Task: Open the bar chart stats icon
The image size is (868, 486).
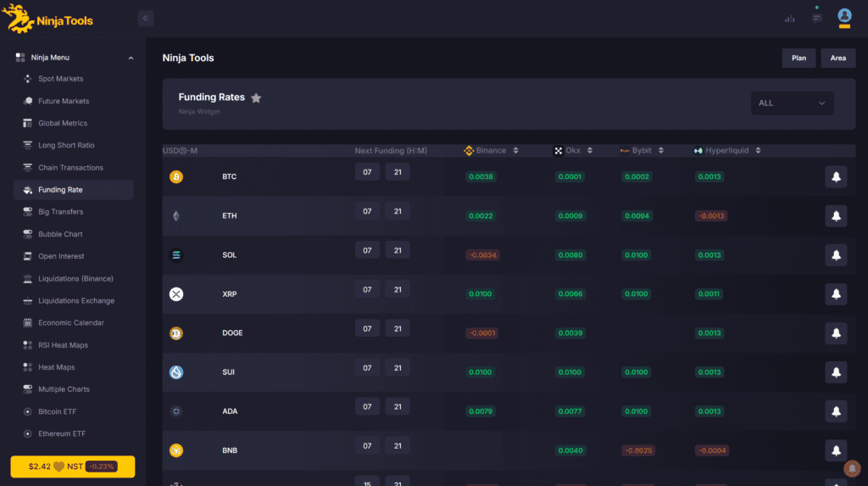Action: pyautogui.click(x=789, y=19)
